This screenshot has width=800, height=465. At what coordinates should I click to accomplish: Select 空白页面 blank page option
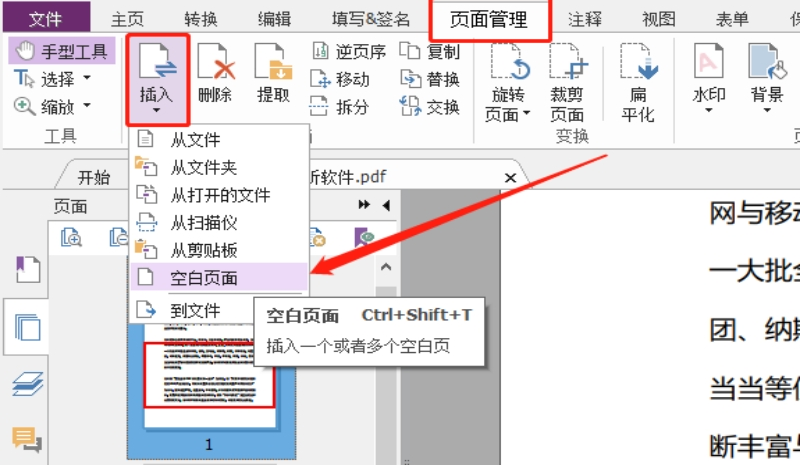coord(219,278)
